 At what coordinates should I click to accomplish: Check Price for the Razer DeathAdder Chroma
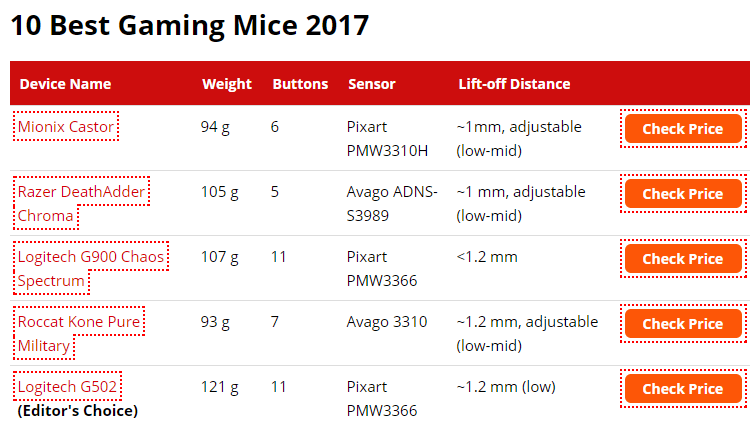[x=683, y=194]
